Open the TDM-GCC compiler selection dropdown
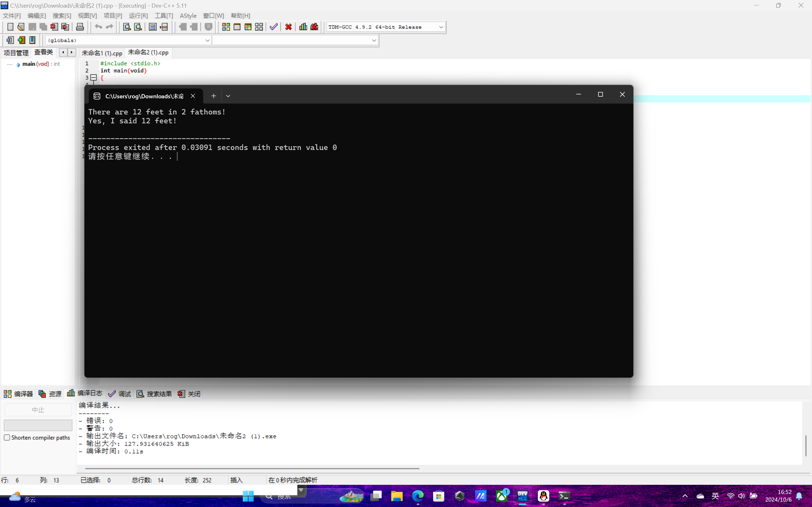 441,27
